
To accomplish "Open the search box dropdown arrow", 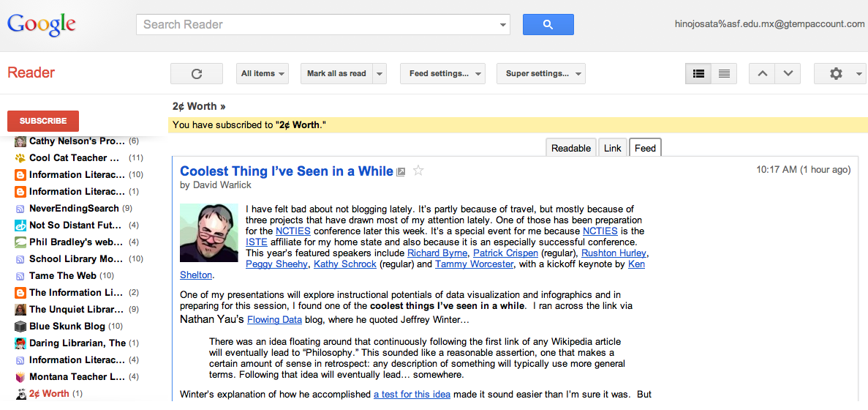I will (502, 24).
